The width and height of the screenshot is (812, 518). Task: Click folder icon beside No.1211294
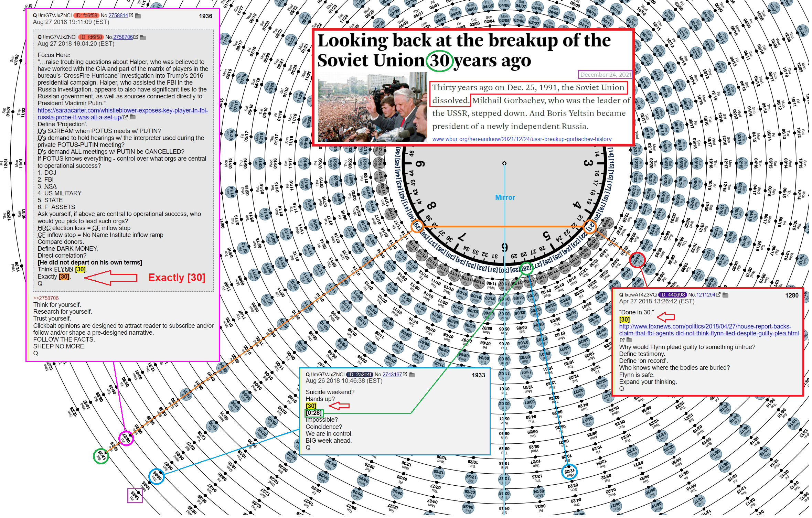pos(725,295)
